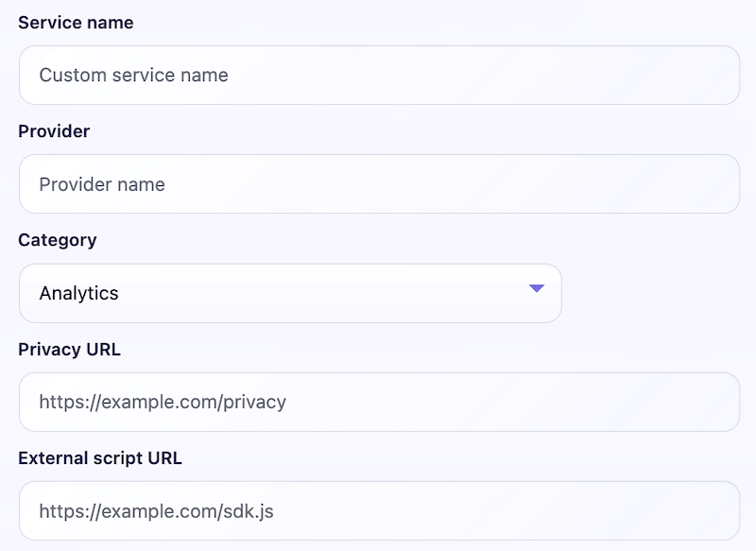Click the 'Analytics' selected value
Screen dimensions: 756x551
[x=79, y=293]
